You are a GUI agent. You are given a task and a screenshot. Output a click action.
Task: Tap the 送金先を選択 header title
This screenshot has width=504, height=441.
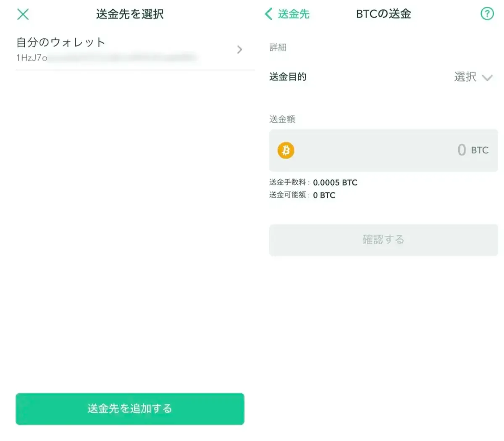click(x=130, y=14)
